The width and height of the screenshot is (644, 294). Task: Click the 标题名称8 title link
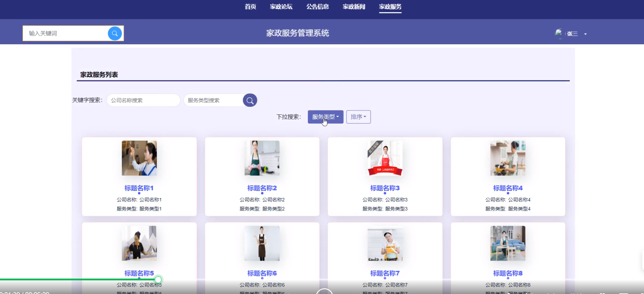(508, 273)
